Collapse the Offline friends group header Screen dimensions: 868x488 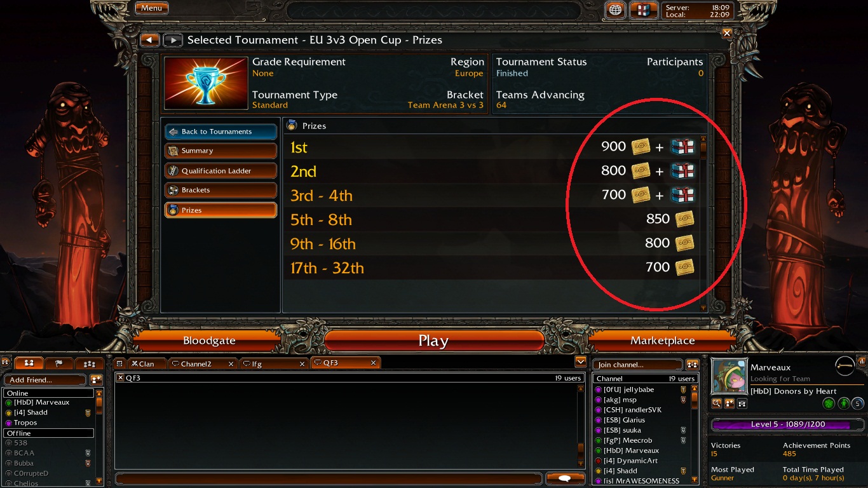click(x=49, y=433)
